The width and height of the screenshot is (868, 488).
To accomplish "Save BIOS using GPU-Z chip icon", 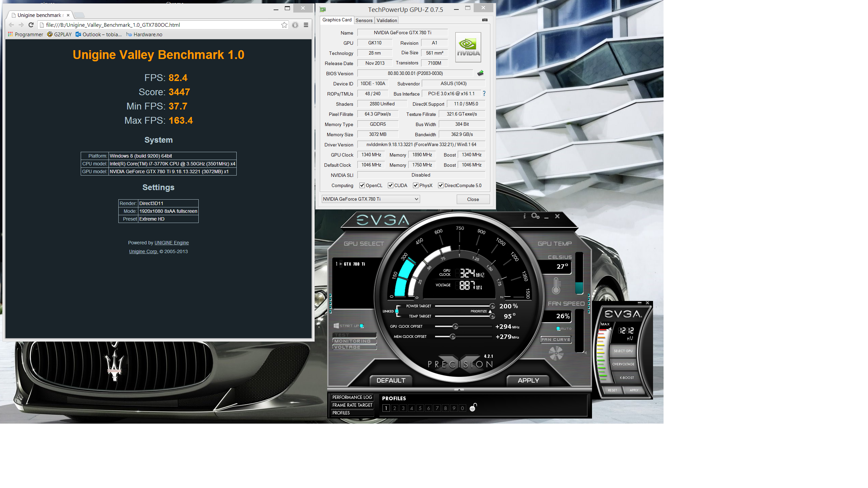I will click(x=480, y=73).
